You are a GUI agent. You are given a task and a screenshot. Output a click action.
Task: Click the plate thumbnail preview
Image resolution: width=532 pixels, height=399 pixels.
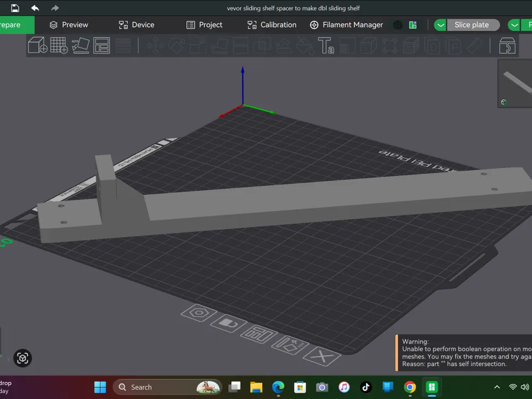click(x=515, y=84)
